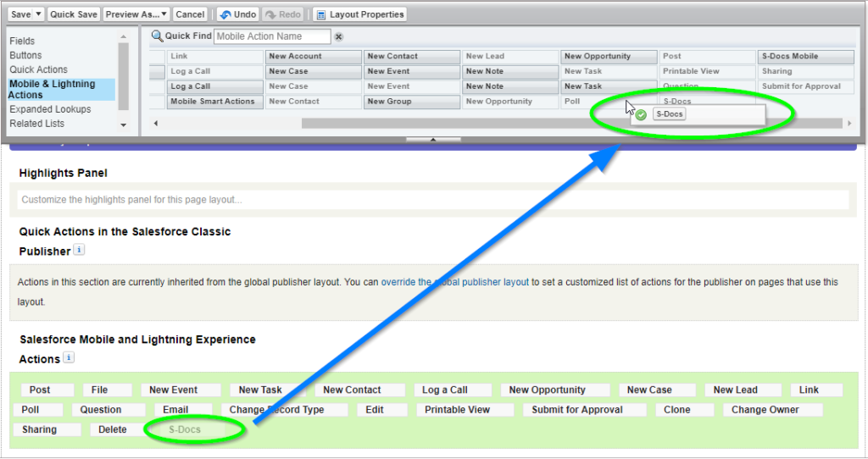Select Link in the palette grid

tap(214, 57)
